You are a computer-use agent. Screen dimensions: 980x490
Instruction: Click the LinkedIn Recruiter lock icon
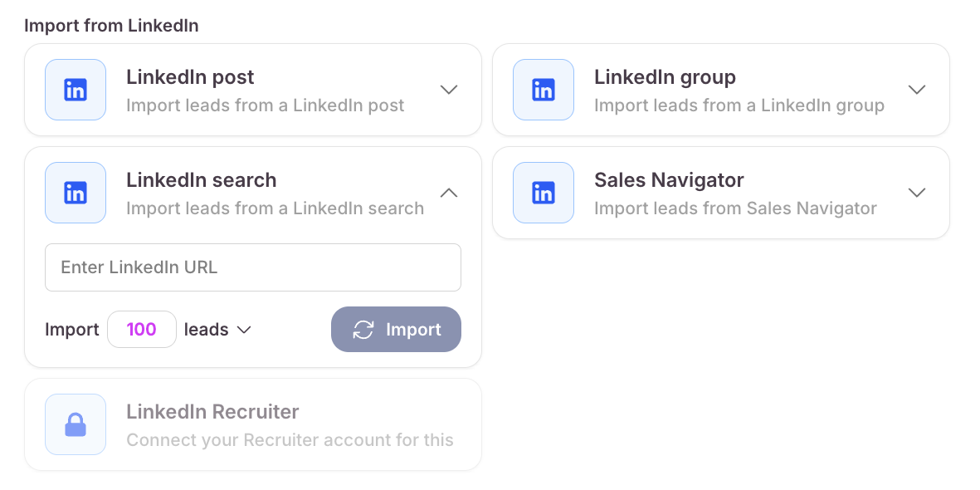(76, 424)
